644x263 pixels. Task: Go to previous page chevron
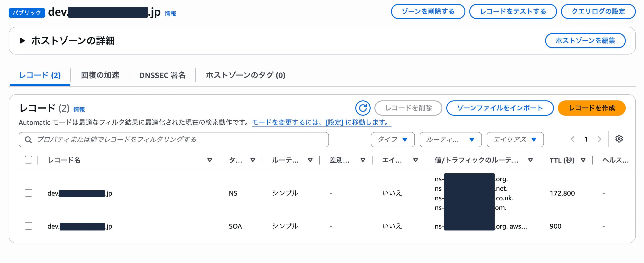pos(572,139)
